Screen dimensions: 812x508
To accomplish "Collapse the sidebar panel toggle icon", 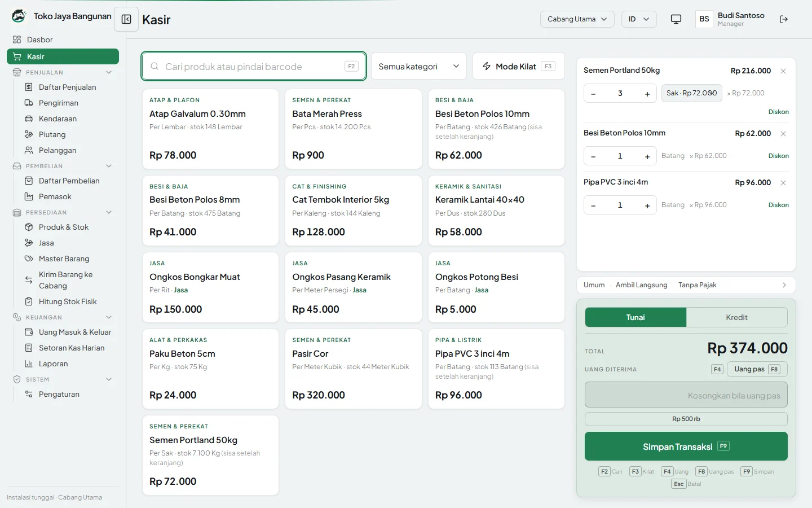I will click(x=126, y=20).
